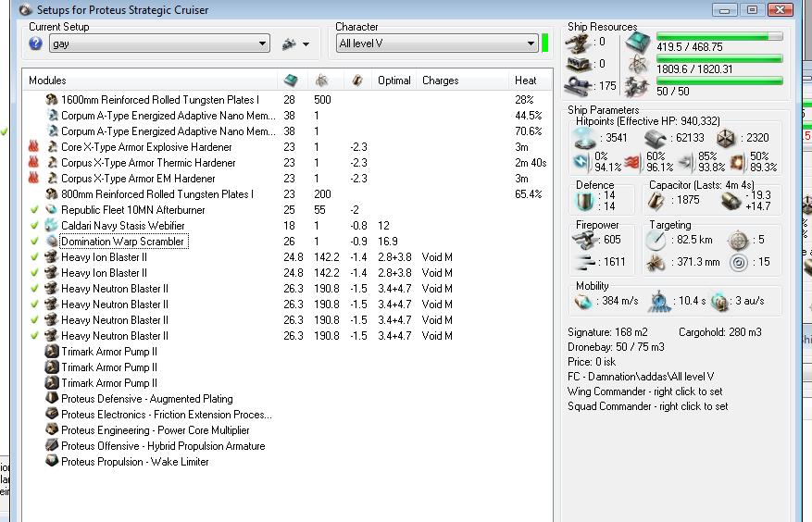This screenshot has height=522, width=812.
Task: Click the 800mm Tungsten Plates module icon
Action: coord(51,193)
